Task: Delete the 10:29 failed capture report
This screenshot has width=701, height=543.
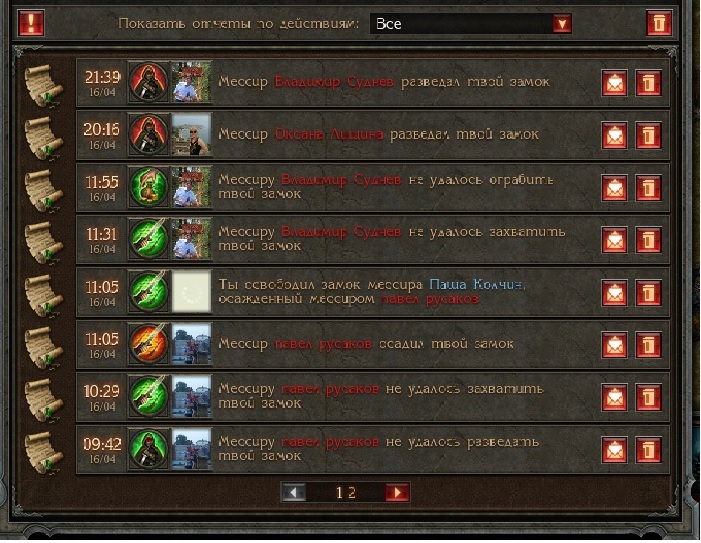Action: [x=648, y=397]
